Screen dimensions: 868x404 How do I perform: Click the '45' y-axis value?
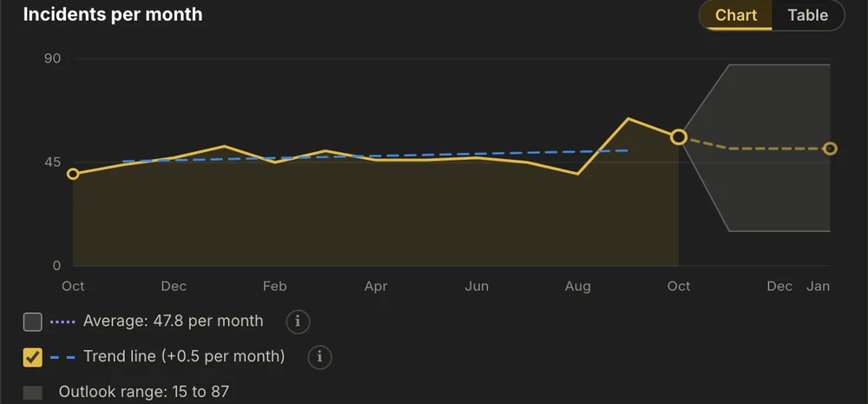pos(53,162)
